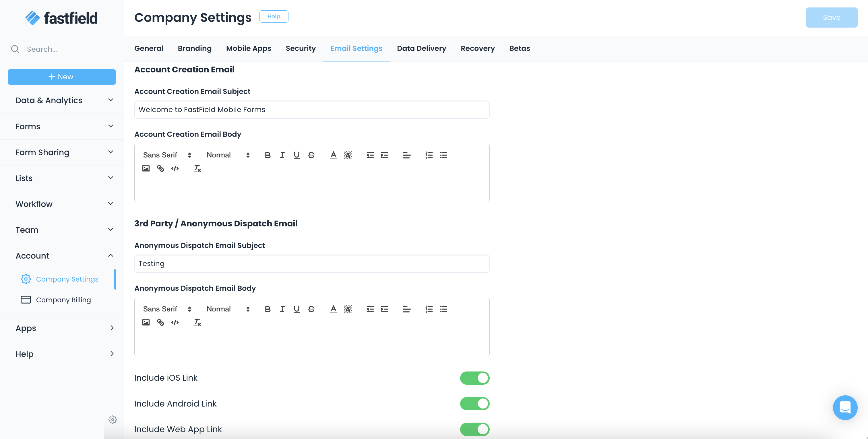Insert a hyperlink in Account Creation Email Body

(x=160, y=168)
